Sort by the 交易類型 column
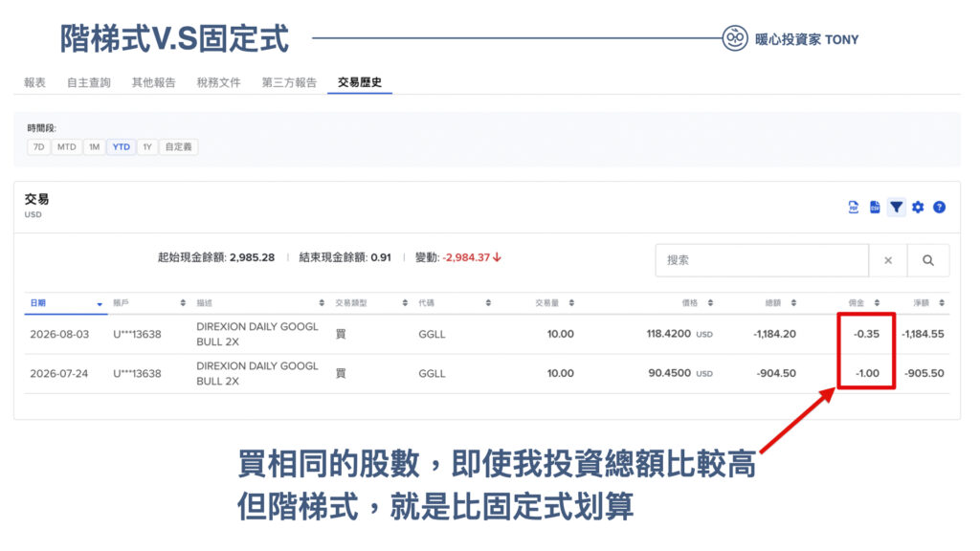980x551 pixels. (x=371, y=303)
